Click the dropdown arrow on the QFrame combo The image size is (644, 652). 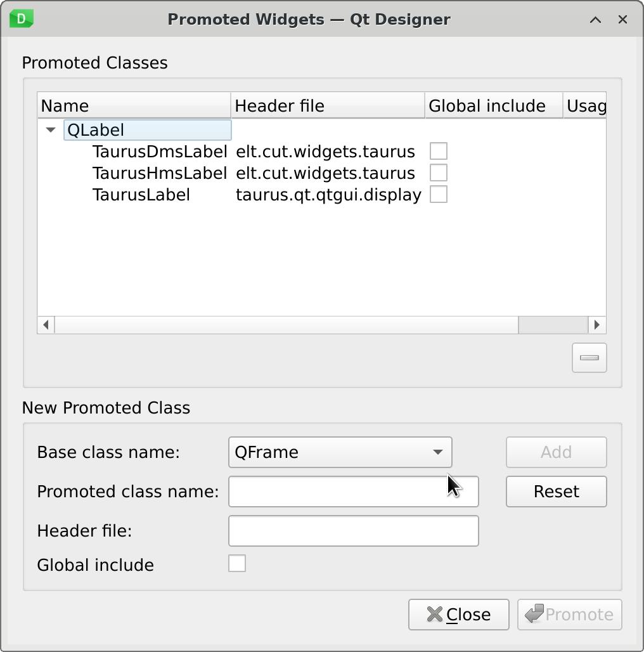tap(437, 452)
